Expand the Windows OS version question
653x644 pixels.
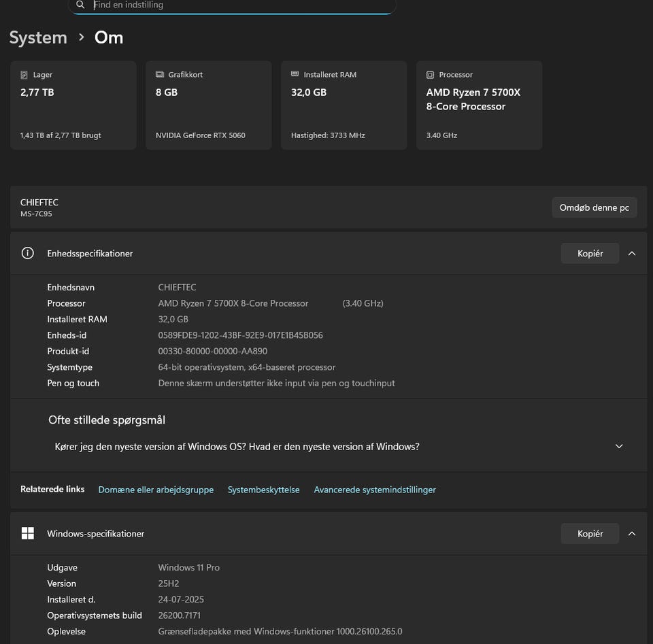tap(619, 447)
